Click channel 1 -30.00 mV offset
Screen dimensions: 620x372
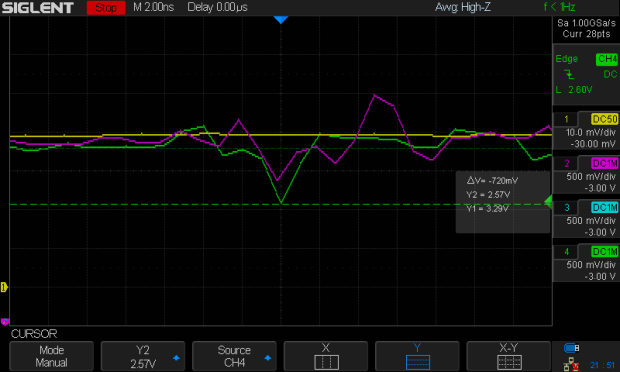[x=593, y=144]
